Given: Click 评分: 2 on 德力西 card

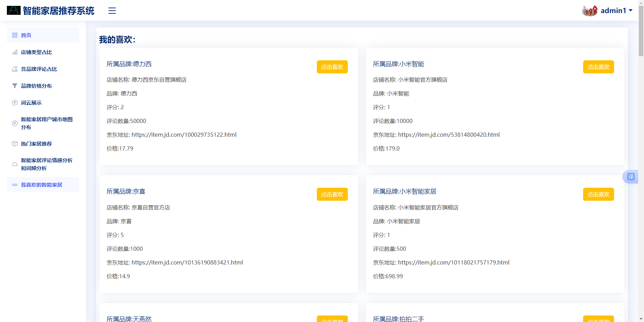Looking at the screenshot, I should pyautogui.click(x=115, y=107).
